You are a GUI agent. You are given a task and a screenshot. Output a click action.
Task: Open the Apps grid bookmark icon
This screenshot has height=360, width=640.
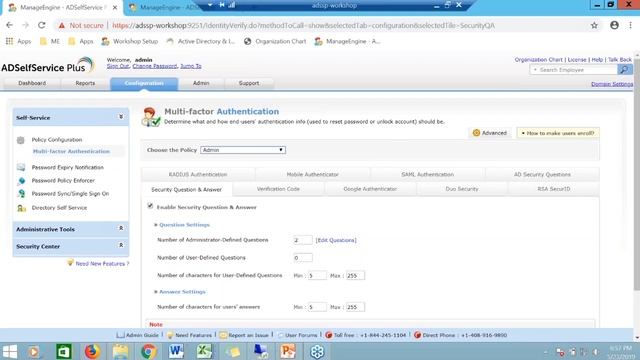click(x=9, y=41)
